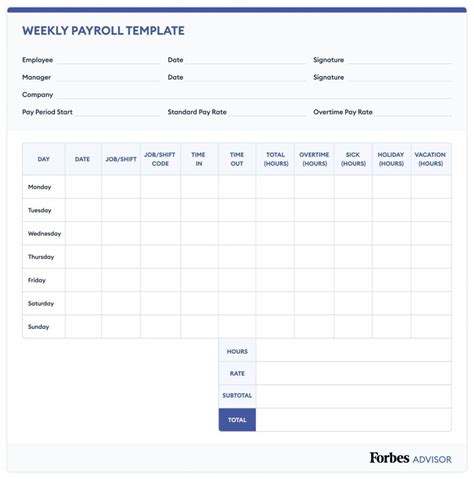
Task: Select the Company name line
Action: coord(253,95)
